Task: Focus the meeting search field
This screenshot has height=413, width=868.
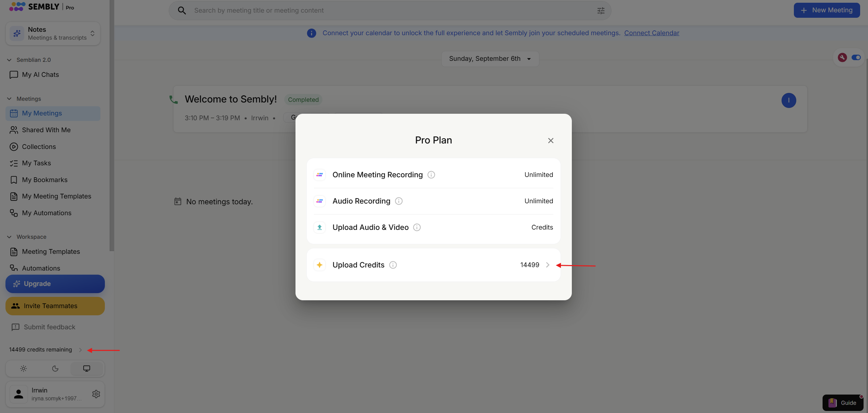Action: pos(390,11)
